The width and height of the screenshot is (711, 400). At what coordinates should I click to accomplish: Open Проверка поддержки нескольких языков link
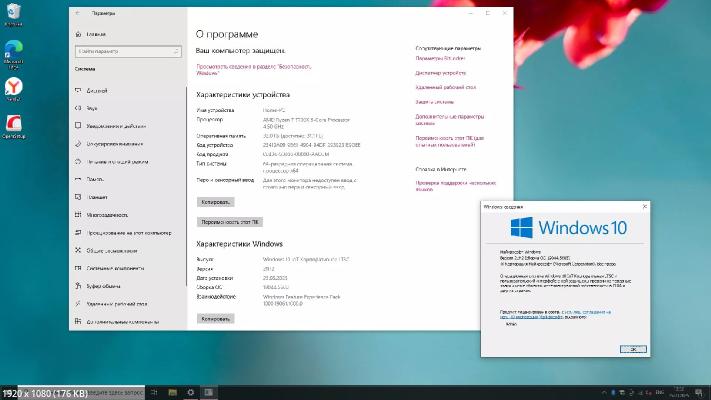456,186
